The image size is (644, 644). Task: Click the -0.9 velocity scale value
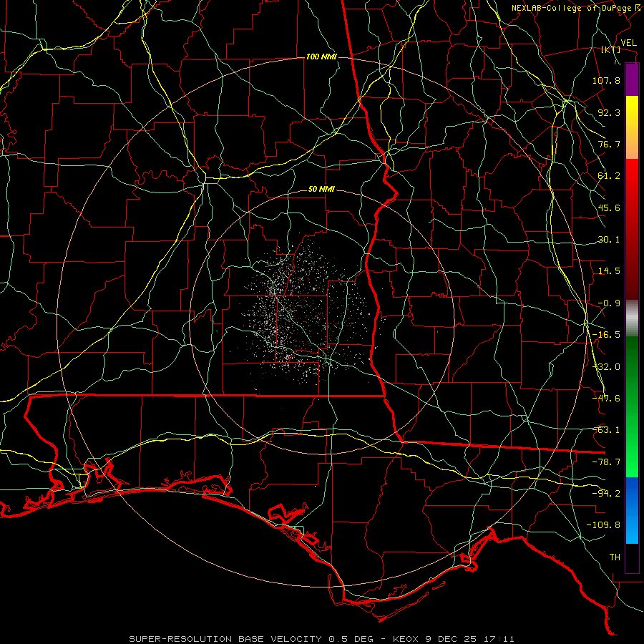pos(609,303)
